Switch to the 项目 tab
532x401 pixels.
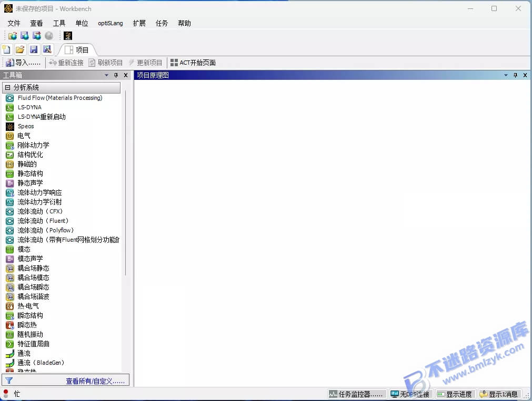point(77,50)
